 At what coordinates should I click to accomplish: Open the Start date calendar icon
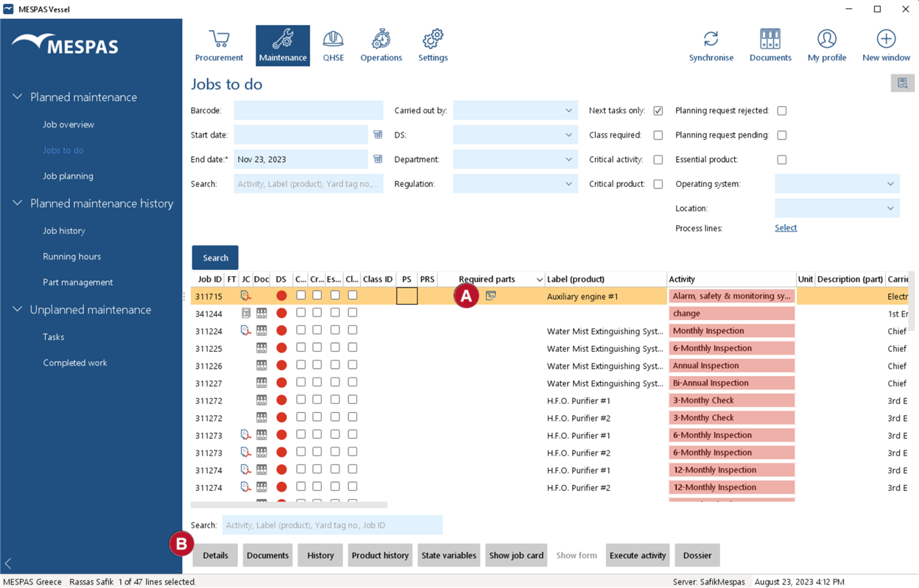point(378,135)
